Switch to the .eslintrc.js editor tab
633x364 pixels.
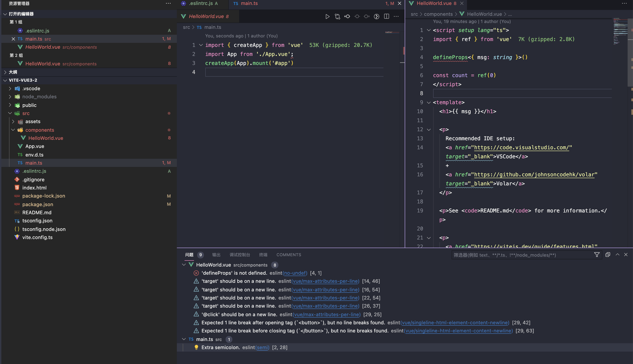point(201,4)
